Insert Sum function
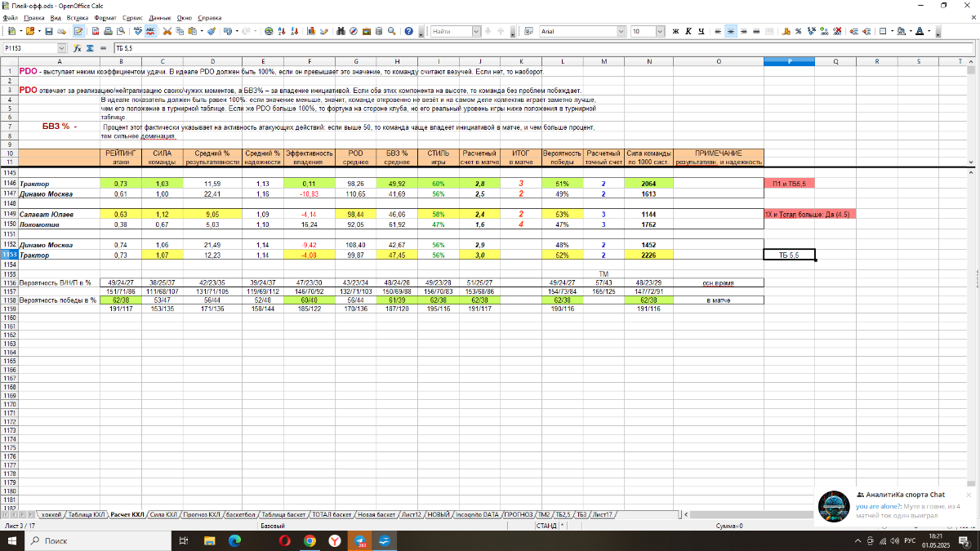The height and width of the screenshot is (551, 980). coord(91,49)
